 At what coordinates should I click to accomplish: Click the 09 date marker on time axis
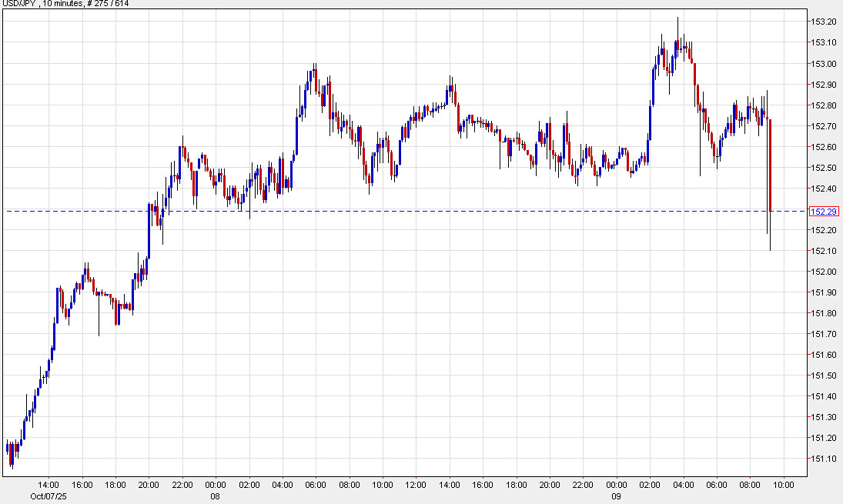(x=617, y=496)
